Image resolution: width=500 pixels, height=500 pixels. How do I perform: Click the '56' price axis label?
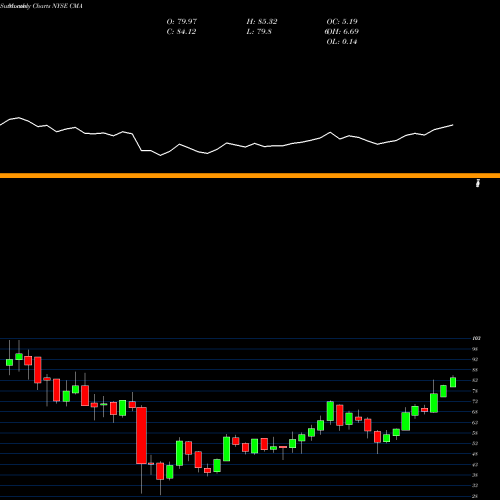(475, 433)
